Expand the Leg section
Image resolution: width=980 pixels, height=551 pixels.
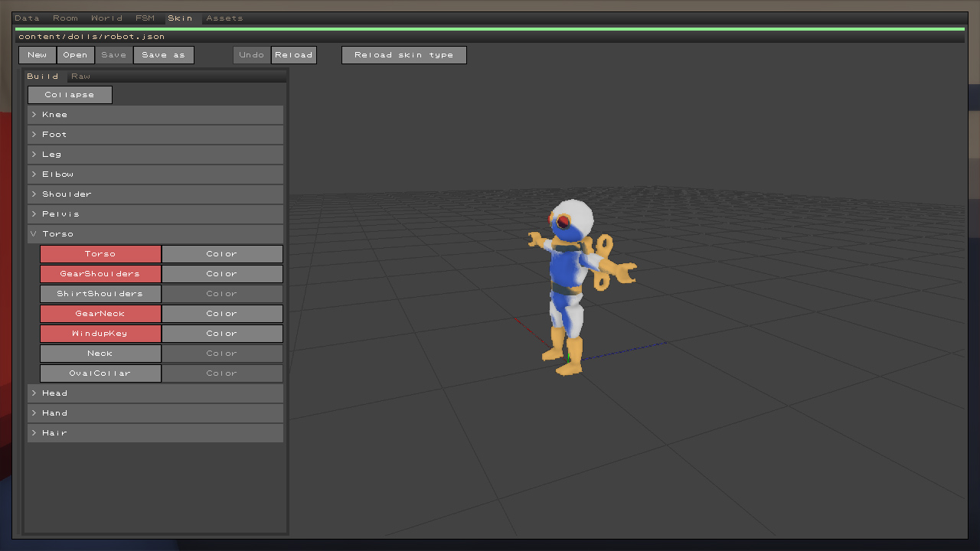155,155
